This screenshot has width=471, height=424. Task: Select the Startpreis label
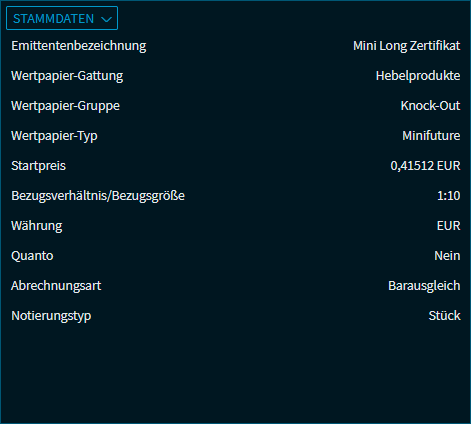coord(39,166)
